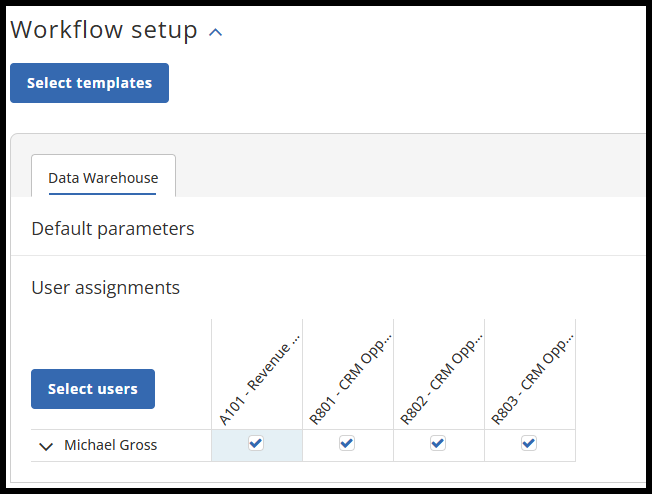Switch to the Data Warehouse tab
Screen dimensions: 652x494
pyautogui.click(x=103, y=178)
